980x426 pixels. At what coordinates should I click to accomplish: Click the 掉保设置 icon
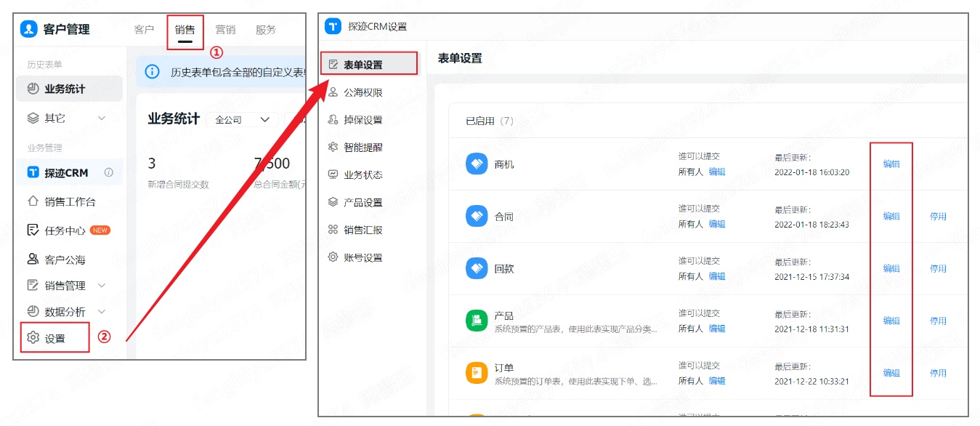coord(333,120)
